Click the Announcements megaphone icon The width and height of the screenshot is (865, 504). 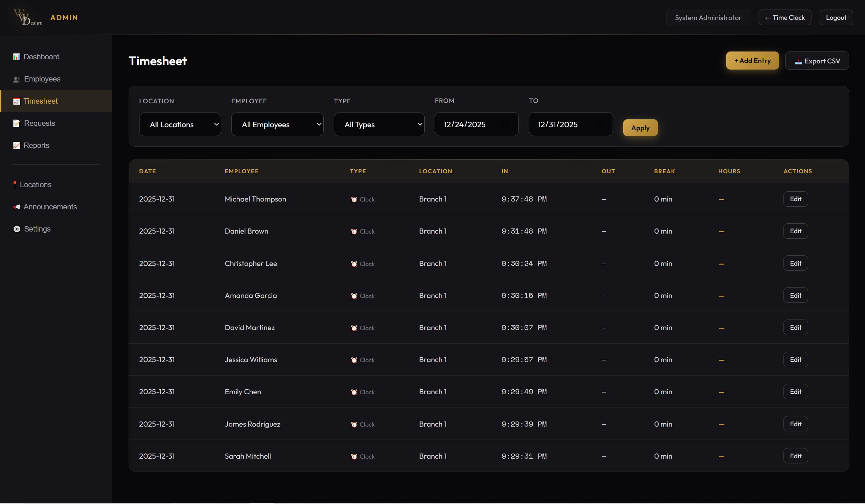(x=16, y=207)
